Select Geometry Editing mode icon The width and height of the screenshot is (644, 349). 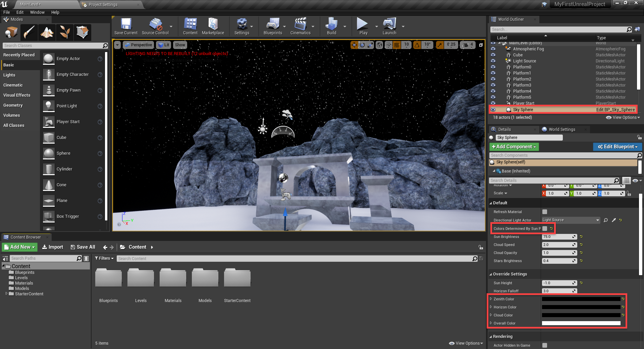click(x=82, y=32)
